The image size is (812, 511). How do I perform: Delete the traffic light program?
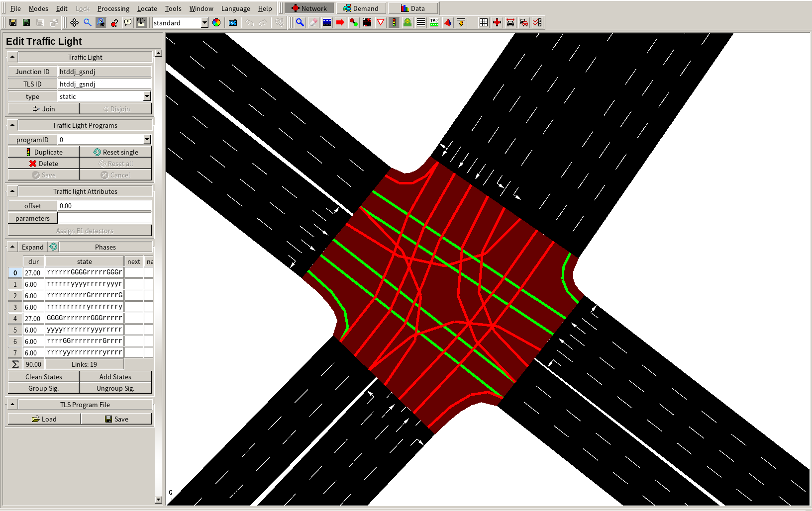point(44,164)
